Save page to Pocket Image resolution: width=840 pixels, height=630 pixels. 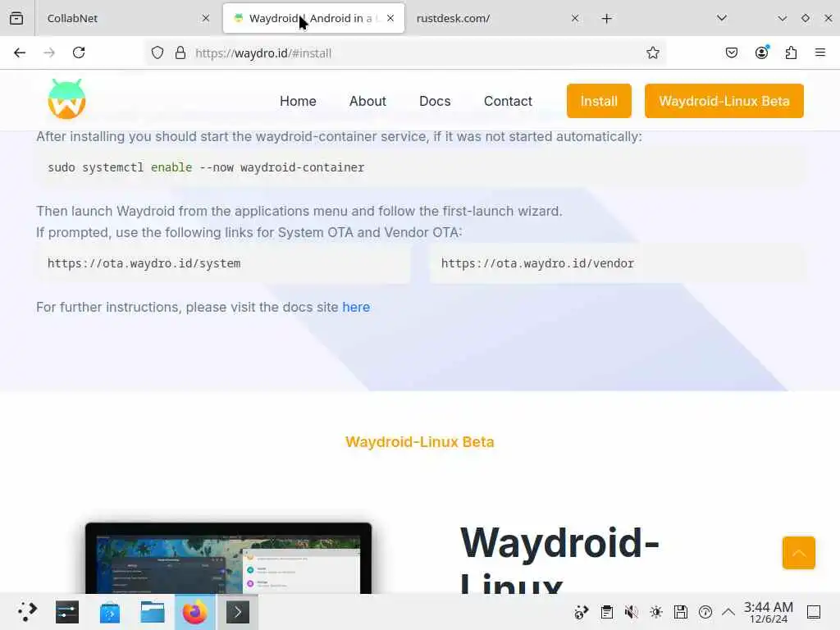[732, 52]
